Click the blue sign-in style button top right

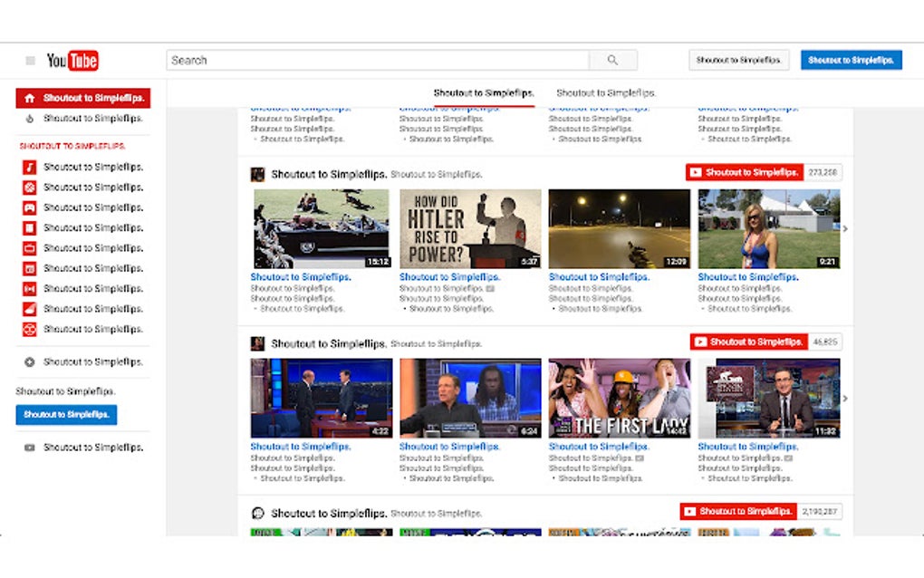851,59
